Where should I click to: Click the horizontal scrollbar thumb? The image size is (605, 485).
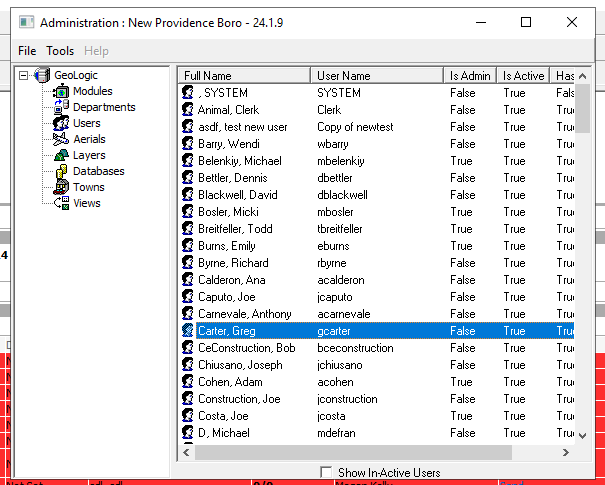click(x=353, y=452)
